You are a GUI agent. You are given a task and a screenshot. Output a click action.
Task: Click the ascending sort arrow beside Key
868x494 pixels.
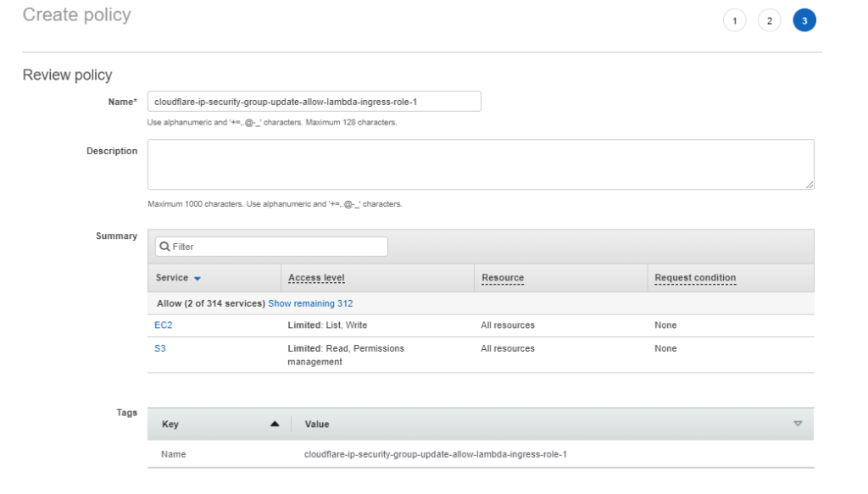pyautogui.click(x=275, y=424)
